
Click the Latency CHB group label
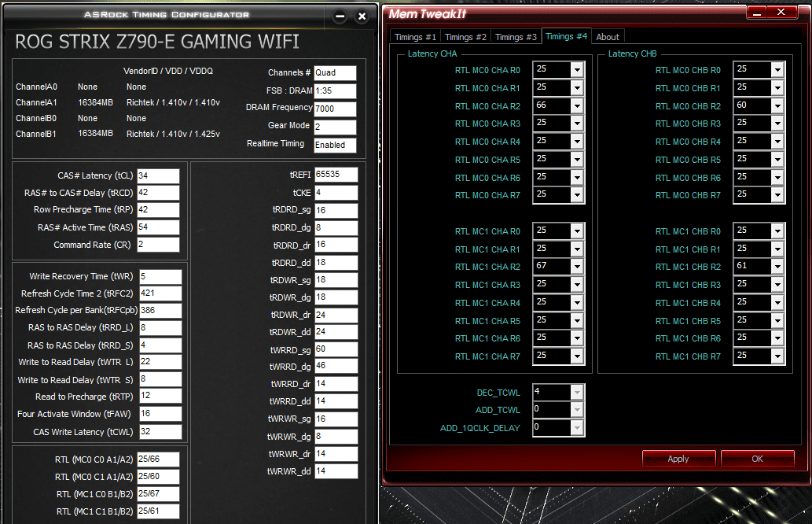click(632, 54)
